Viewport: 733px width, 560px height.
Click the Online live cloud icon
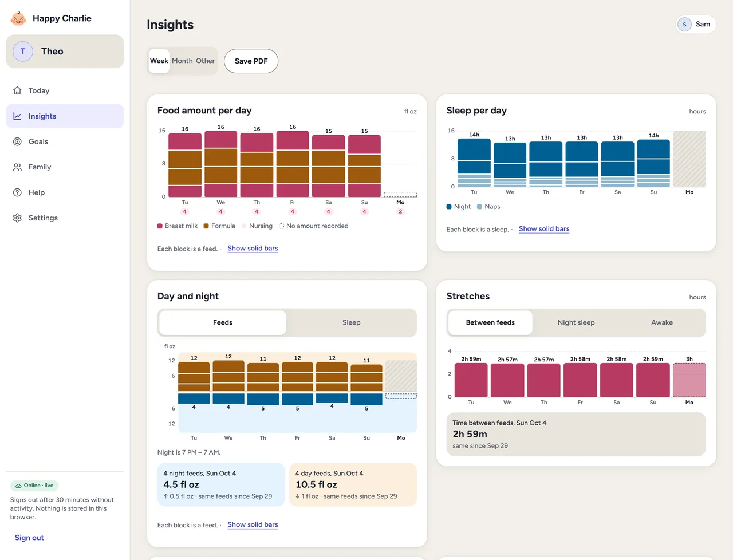(18, 486)
